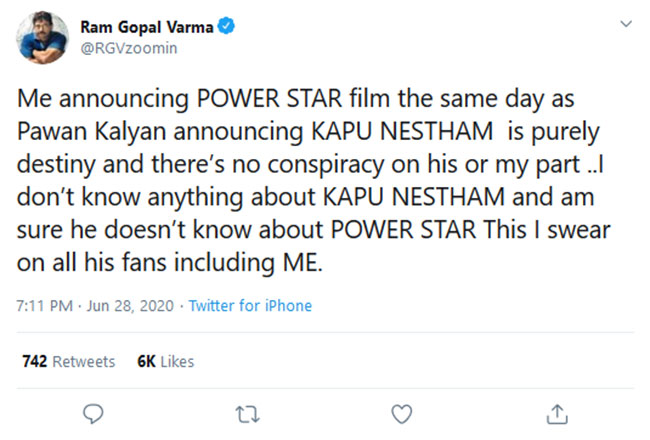View the 742 Retweets list
Screen dimensions: 650x440
pyautogui.click(x=68, y=361)
